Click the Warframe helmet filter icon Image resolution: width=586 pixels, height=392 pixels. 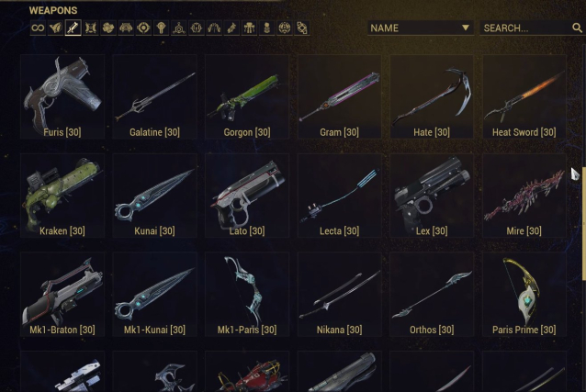[55, 28]
